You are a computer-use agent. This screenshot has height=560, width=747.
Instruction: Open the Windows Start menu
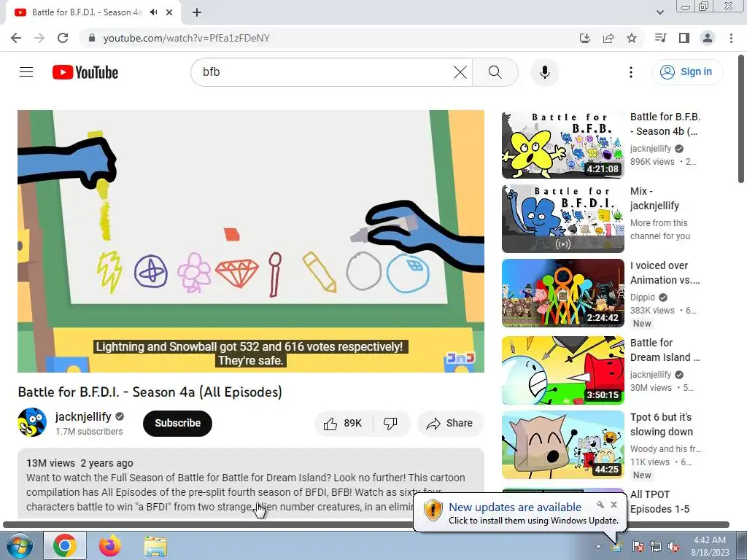click(20, 545)
